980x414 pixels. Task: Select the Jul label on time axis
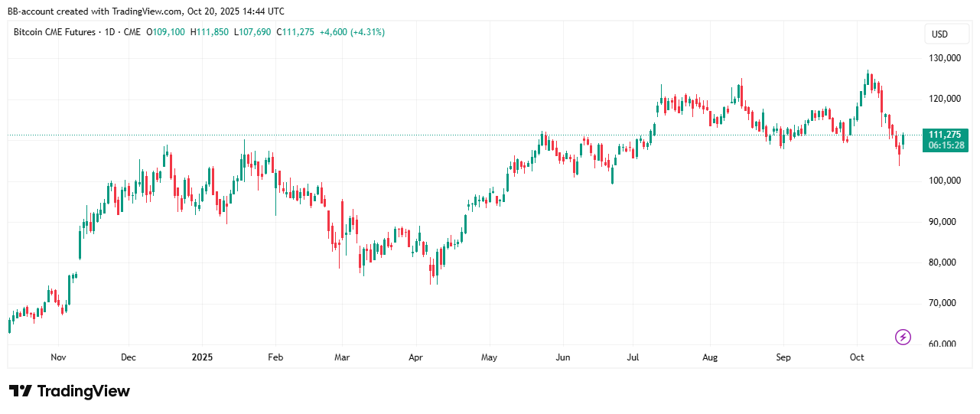(x=633, y=357)
